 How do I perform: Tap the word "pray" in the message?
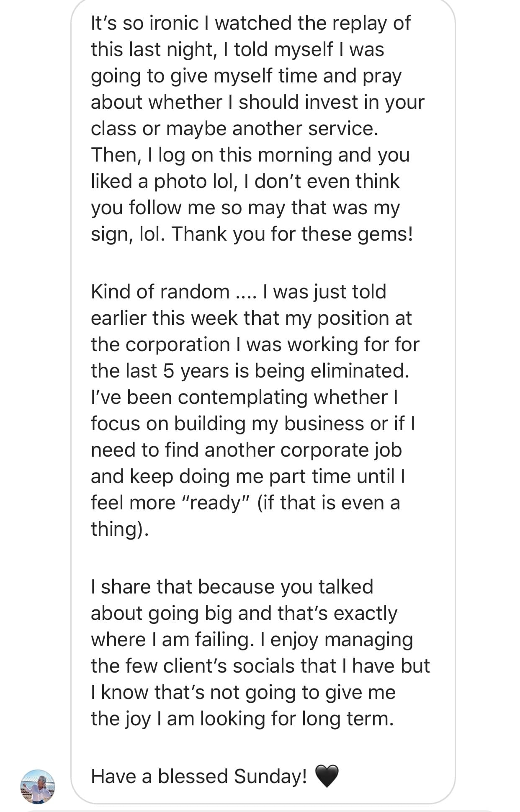[x=382, y=76]
